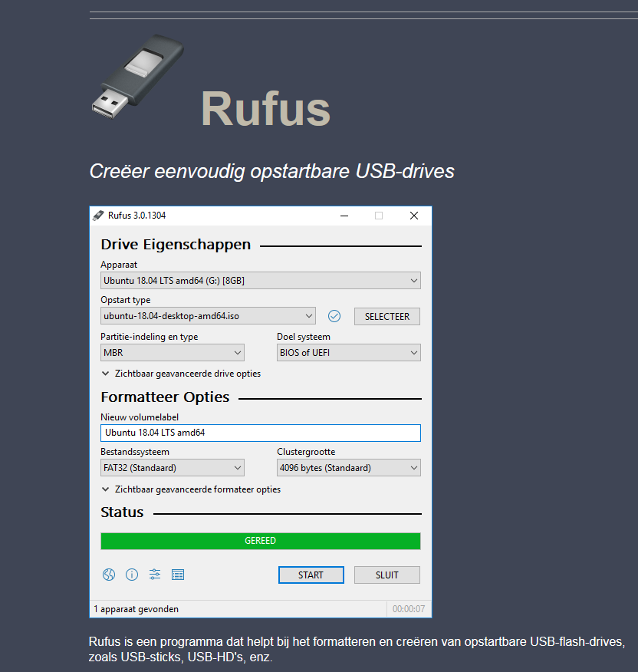Click the START button
Screen dimensions: 638x672
[311, 575]
